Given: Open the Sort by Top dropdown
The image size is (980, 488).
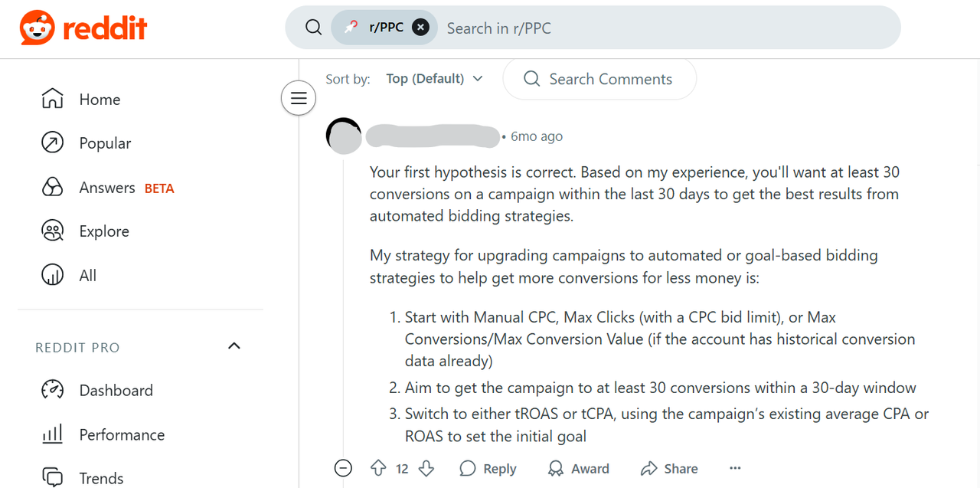Looking at the screenshot, I should [434, 79].
